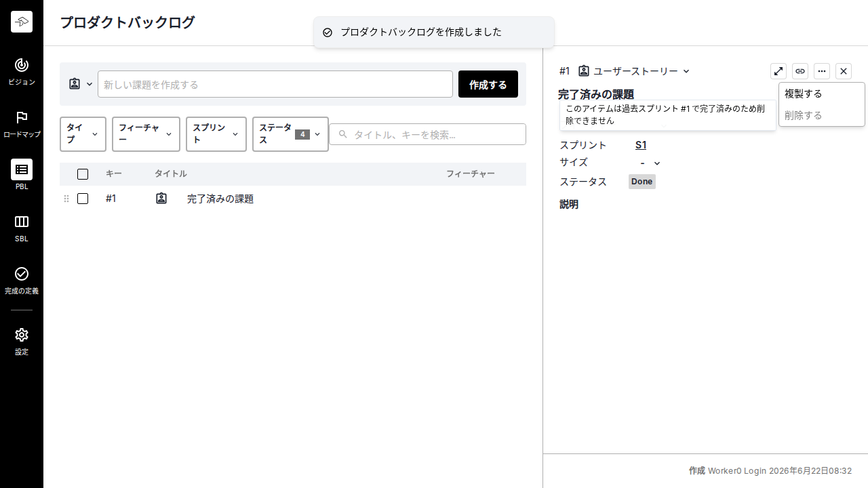Click the tooltip explaining deletion is disabled
Screen dimensions: 868x488
[668, 115]
